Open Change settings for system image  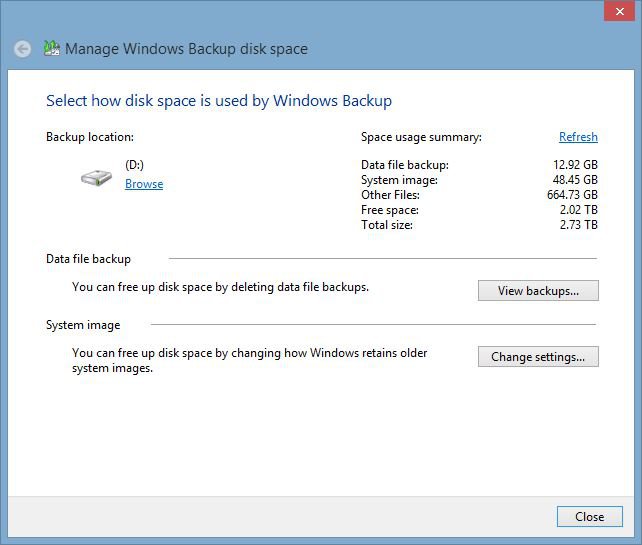tap(538, 357)
